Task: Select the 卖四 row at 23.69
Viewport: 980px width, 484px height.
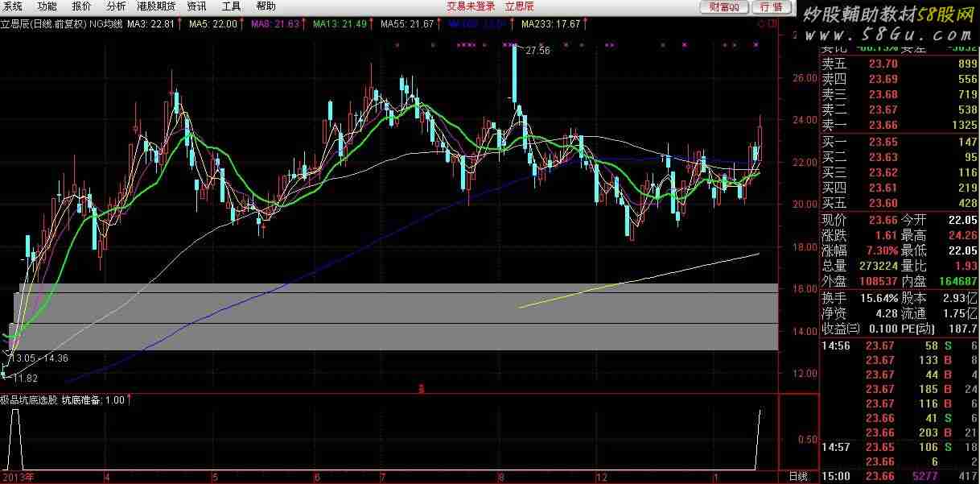Action: pos(900,79)
